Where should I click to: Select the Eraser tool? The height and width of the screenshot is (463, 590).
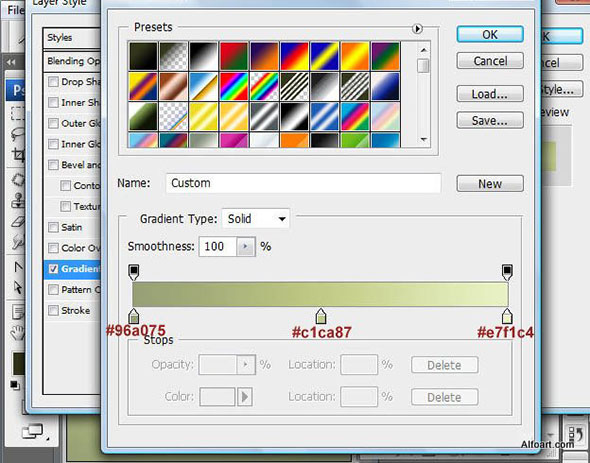click(x=17, y=222)
